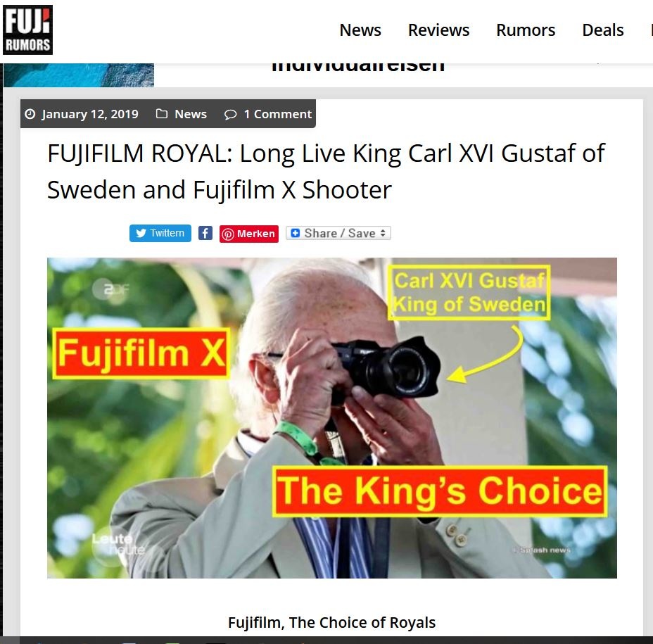653x644 pixels.
Task: Open the News category link under date
Action: (191, 114)
